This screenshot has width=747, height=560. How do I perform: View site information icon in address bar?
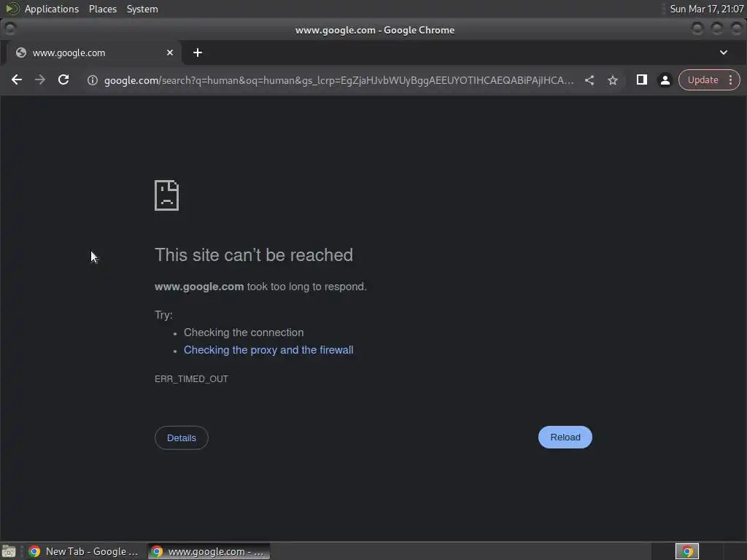pos(93,80)
